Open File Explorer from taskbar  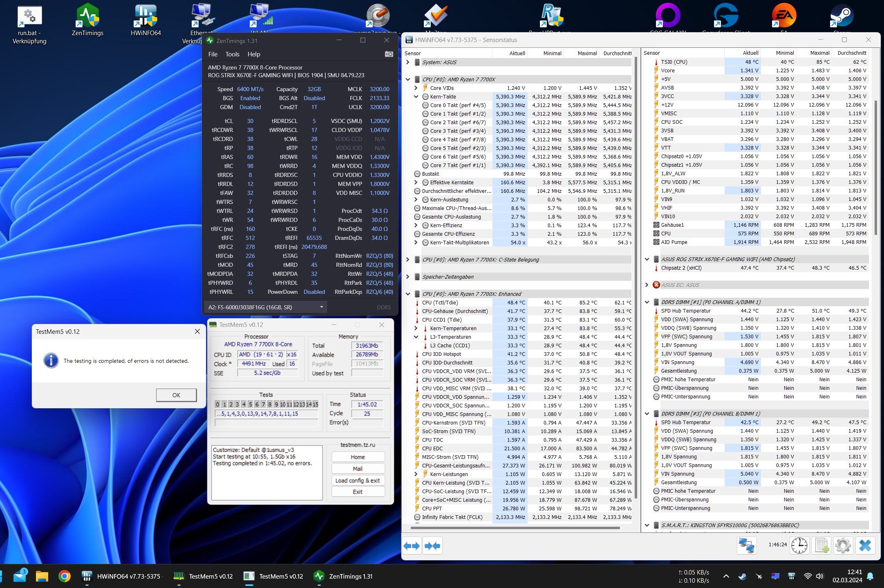pos(42,576)
